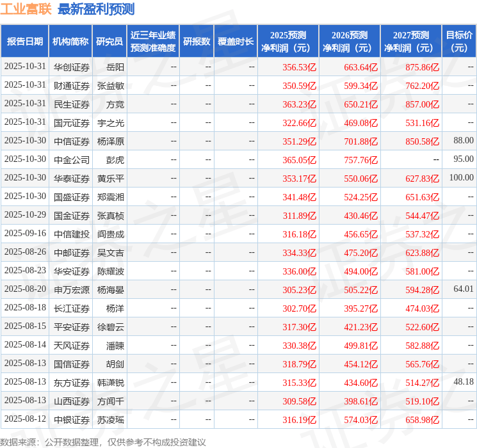Select the 中信建投 institution cell
Viewport: 477px width, 448px height.
point(72,234)
